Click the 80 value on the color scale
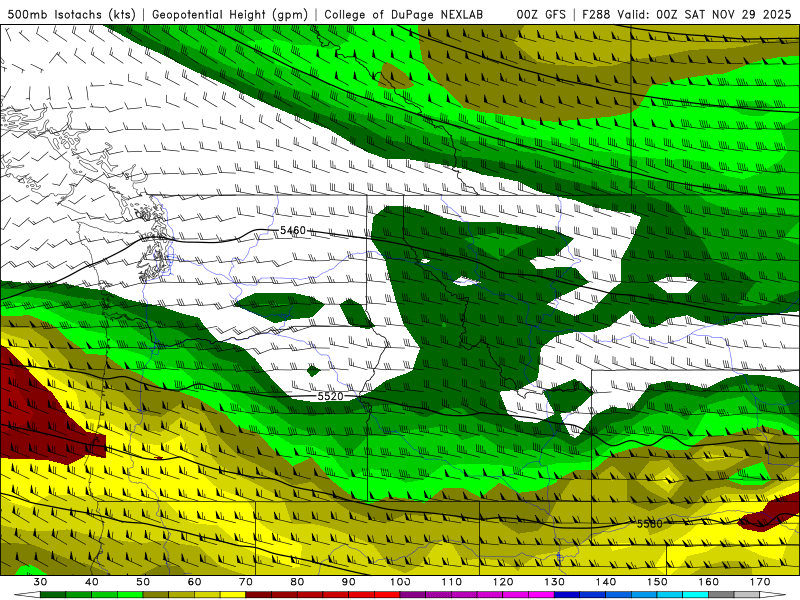The width and height of the screenshot is (800, 600). (297, 582)
